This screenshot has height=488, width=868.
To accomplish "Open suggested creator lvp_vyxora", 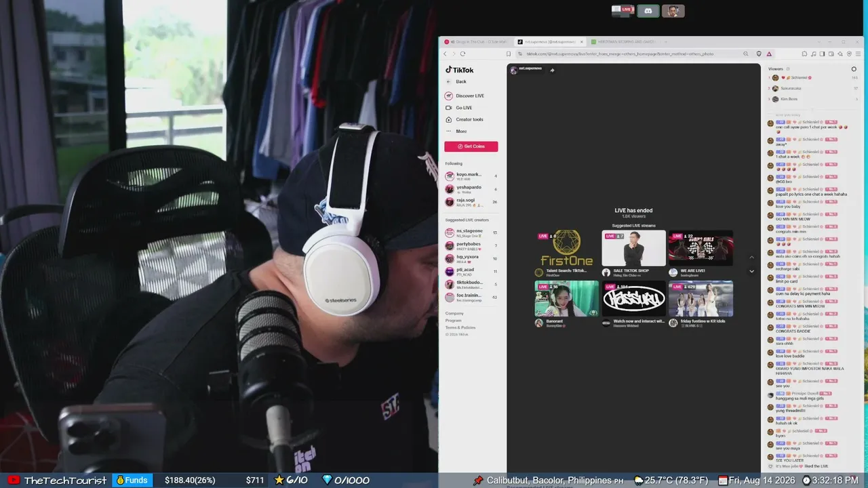I will [471, 258].
